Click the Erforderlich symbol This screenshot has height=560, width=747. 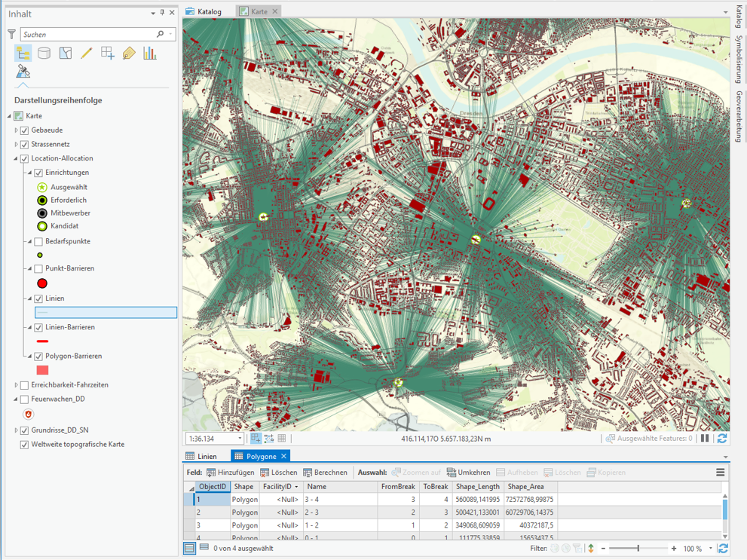pos(42,200)
